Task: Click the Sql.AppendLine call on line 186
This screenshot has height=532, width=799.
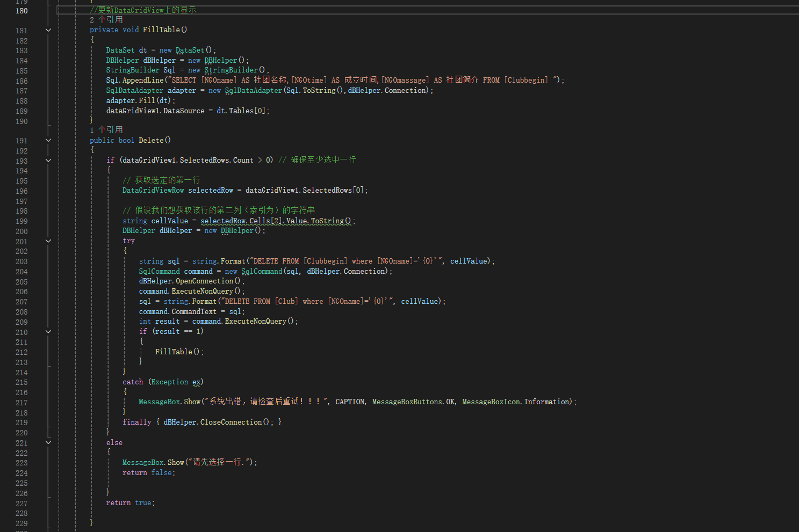Action: pos(134,80)
